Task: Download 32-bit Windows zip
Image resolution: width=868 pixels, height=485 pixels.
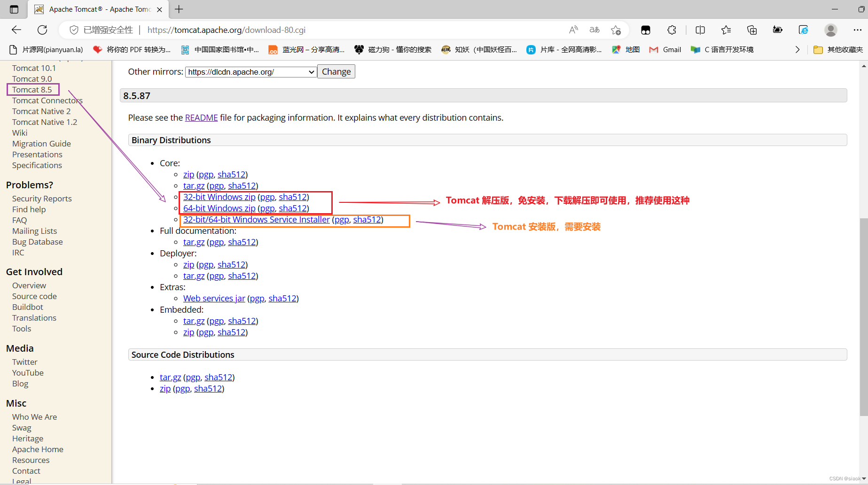Action: pyautogui.click(x=219, y=197)
